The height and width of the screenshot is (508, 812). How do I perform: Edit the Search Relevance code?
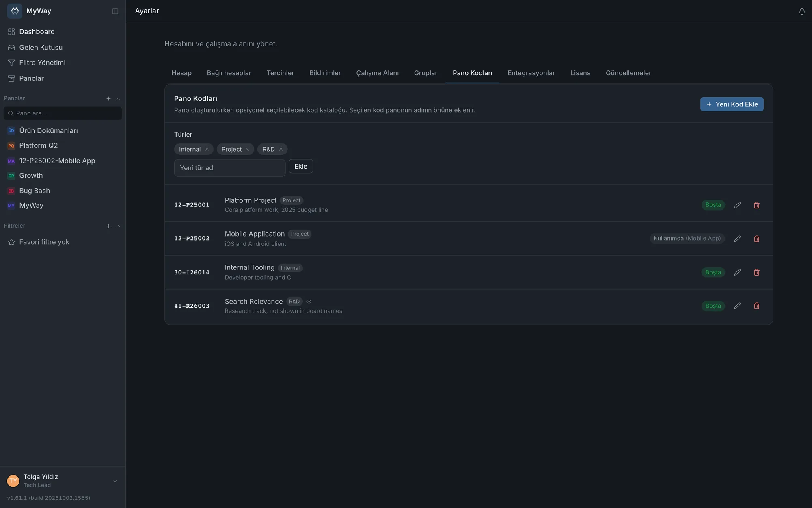[737, 306]
